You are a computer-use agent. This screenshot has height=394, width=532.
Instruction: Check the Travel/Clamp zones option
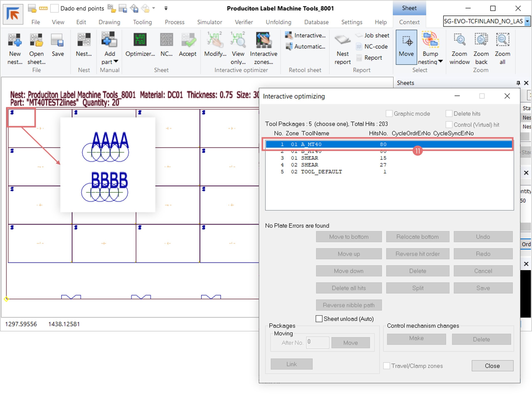[387, 366]
